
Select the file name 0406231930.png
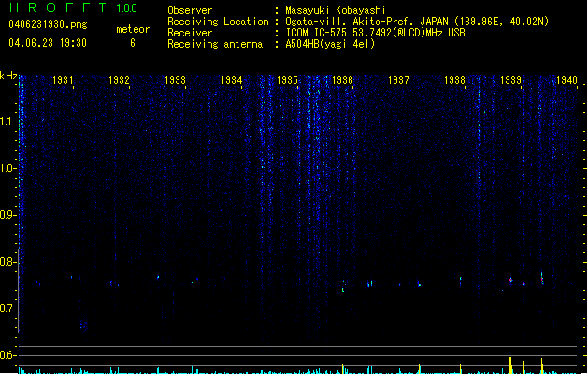click(48, 24)
